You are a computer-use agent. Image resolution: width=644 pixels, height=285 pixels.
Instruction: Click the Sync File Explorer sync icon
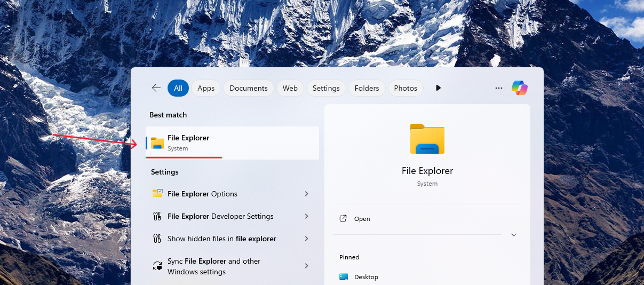click(157, 266)
